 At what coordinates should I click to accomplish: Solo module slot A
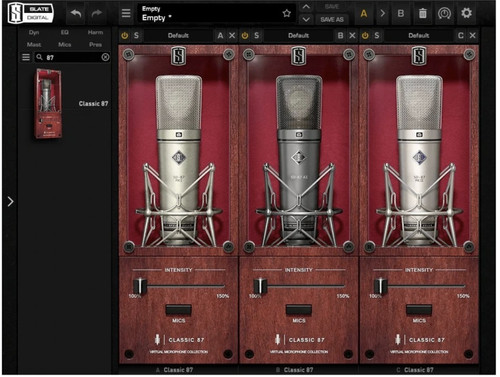tap(136, 35)
